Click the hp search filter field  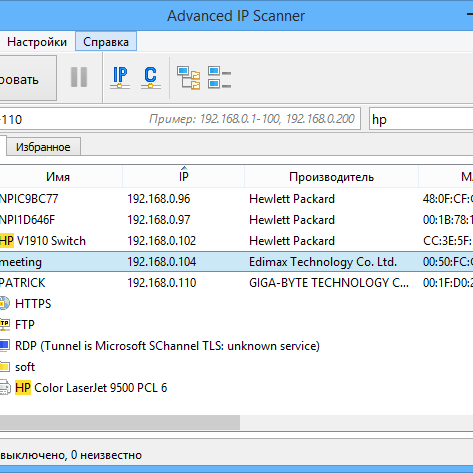(421, 119)
